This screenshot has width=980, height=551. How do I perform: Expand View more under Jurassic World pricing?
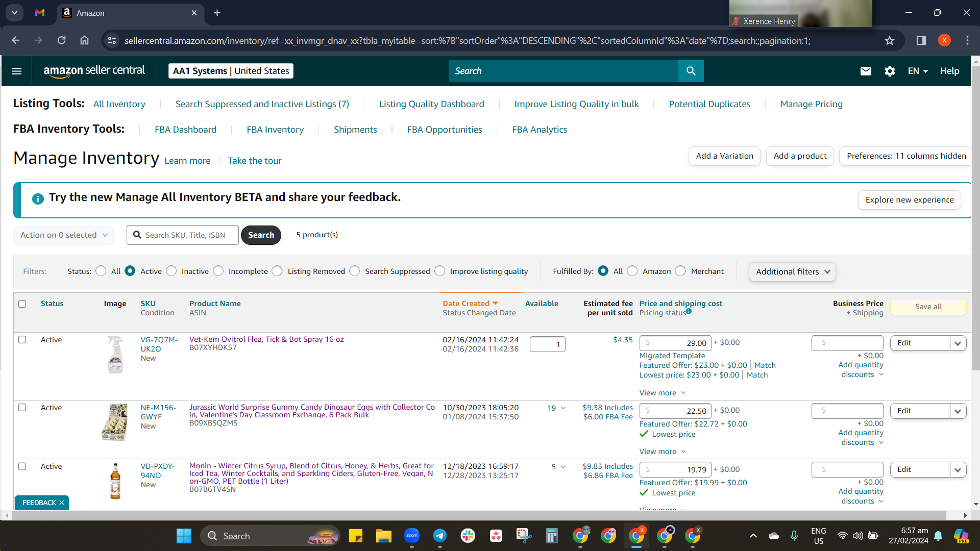663,452
